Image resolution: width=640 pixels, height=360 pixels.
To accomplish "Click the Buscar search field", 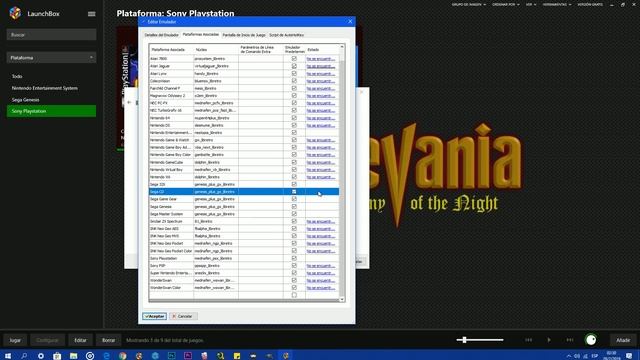I will (51, 35).
